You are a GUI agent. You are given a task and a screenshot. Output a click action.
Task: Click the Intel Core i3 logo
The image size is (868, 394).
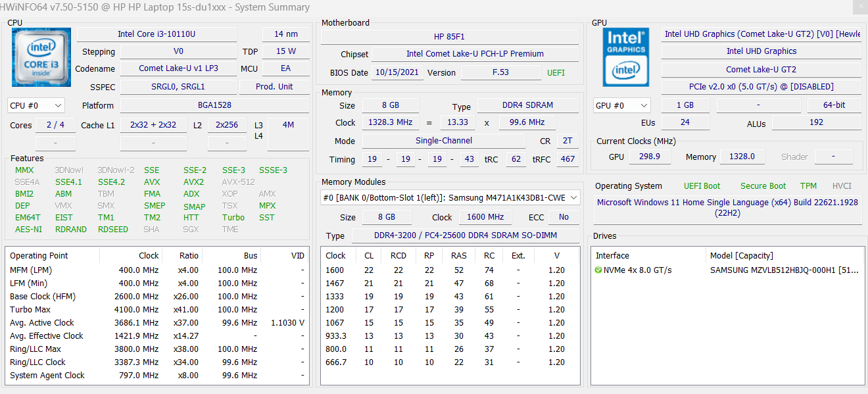click(41, 57)
